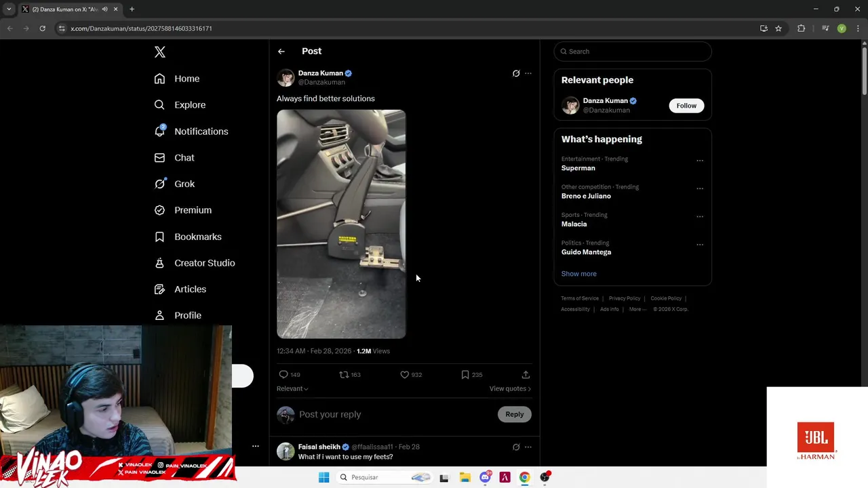Click the X logo in sidebar
The width and height of the screenshot is (868, 488).
[x=159, y=52]
